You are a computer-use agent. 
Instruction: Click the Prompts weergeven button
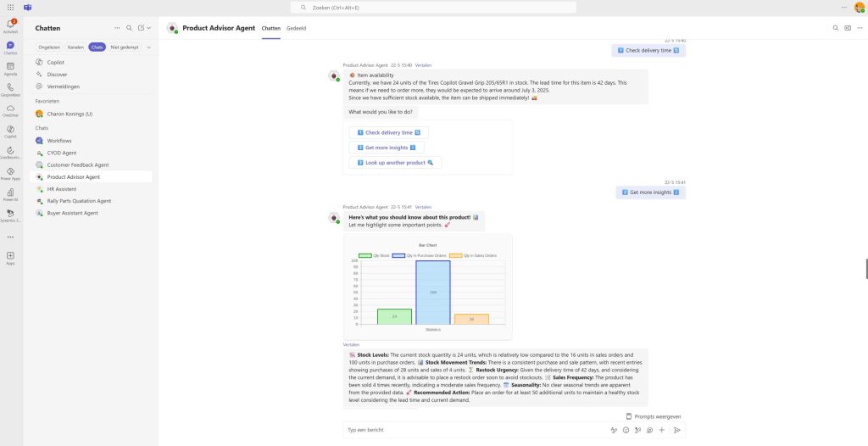click(x=654, y=416)
